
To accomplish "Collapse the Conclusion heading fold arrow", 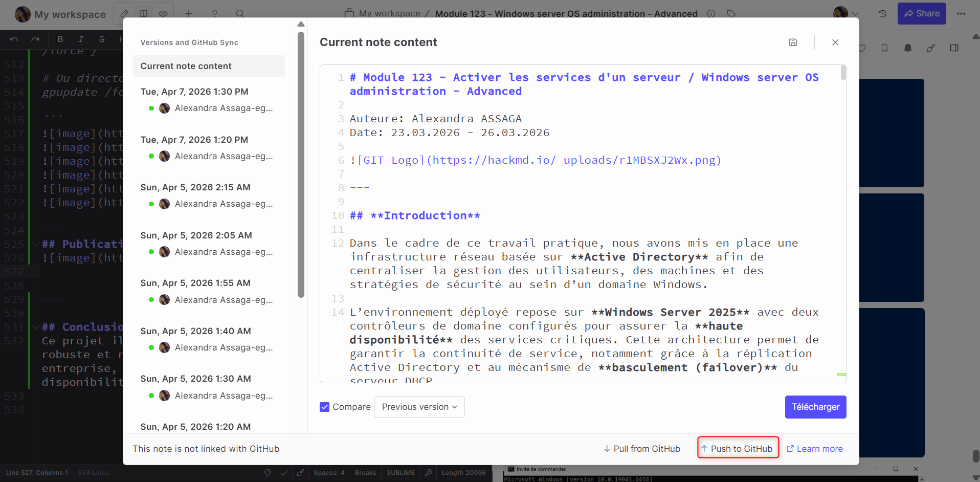I will (35, 327).
